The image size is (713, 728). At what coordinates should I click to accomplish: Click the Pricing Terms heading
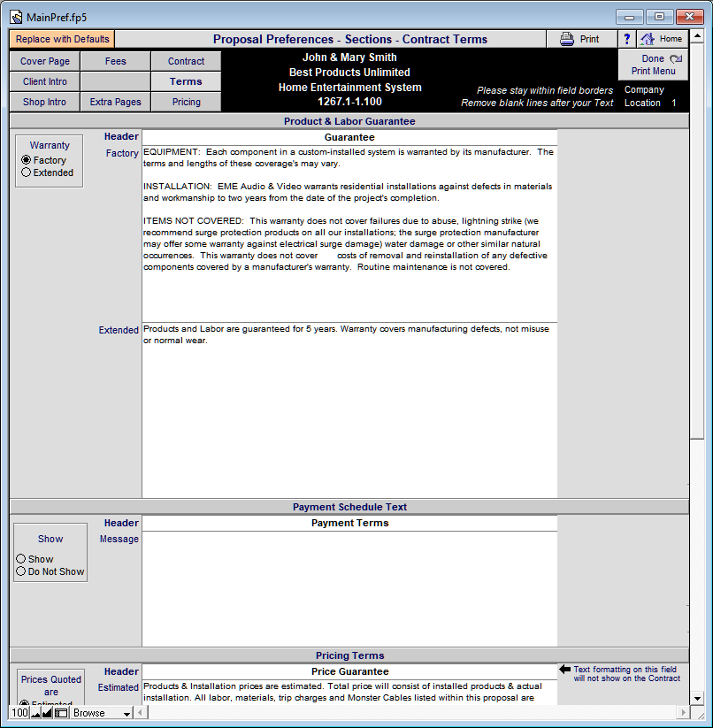coord(349,655)
